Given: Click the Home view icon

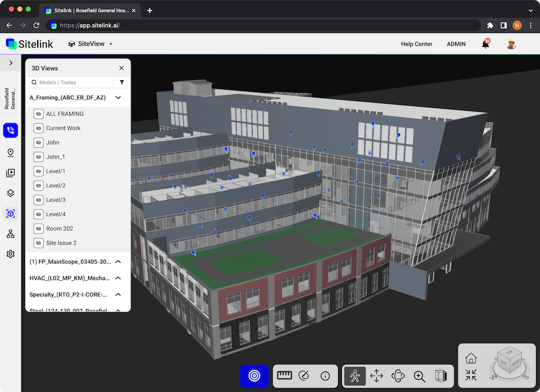Looking at the screenshot, I should click(471, 358).
